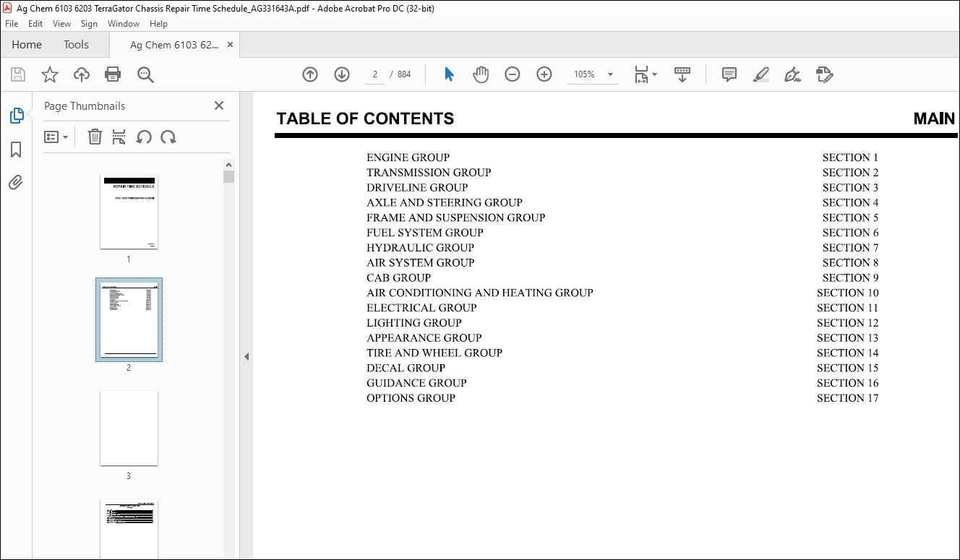Activate the Hand pan tool
Screen dimensions: 960x560
tap(481, 74)
